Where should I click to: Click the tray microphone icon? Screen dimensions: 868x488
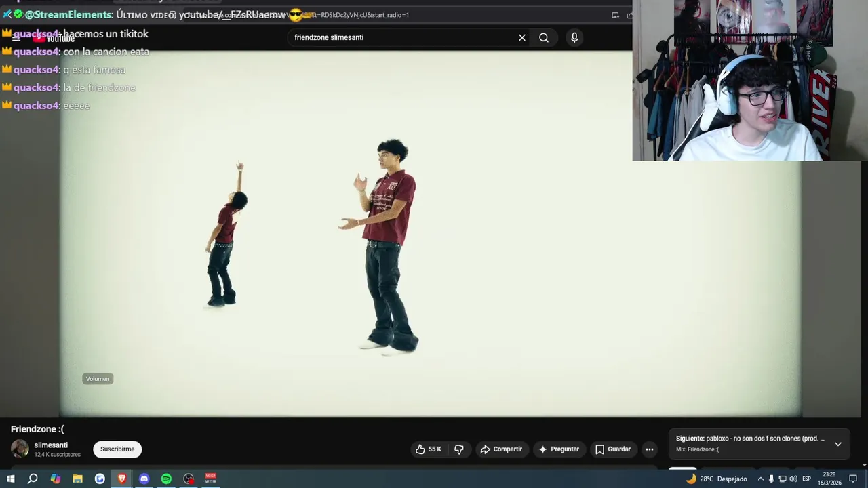771,479
